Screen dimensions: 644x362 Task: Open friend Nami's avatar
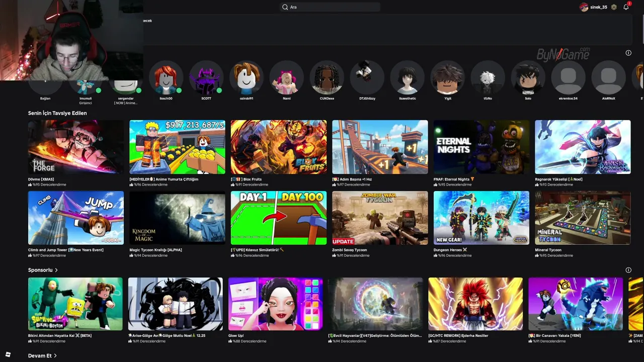[287, 77]
